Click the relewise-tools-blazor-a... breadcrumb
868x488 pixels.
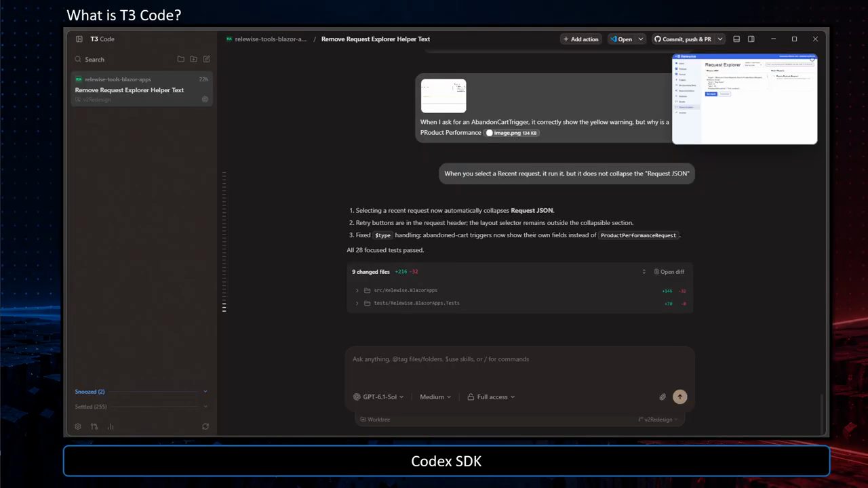click(x=271, y=39)
